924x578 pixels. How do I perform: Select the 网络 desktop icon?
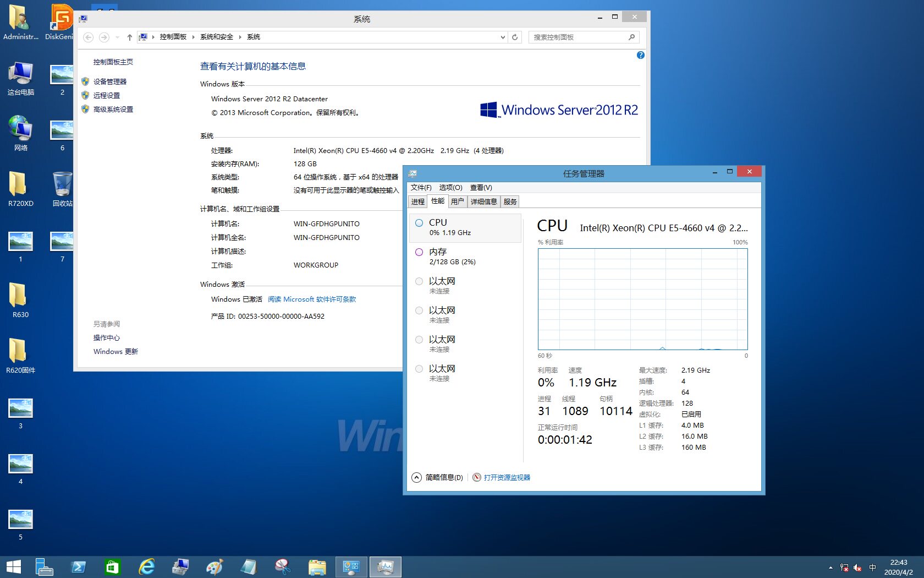coord(21,134)
